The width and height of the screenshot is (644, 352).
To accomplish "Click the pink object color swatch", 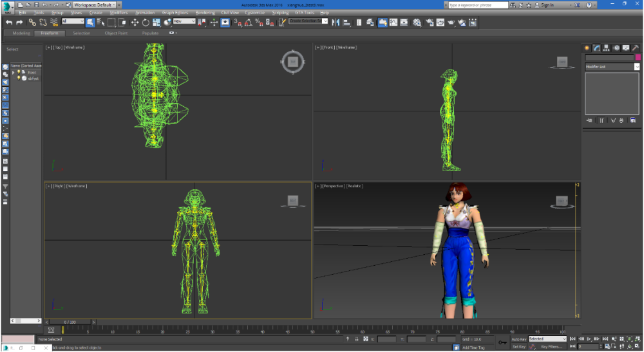I will coord(638,57).
